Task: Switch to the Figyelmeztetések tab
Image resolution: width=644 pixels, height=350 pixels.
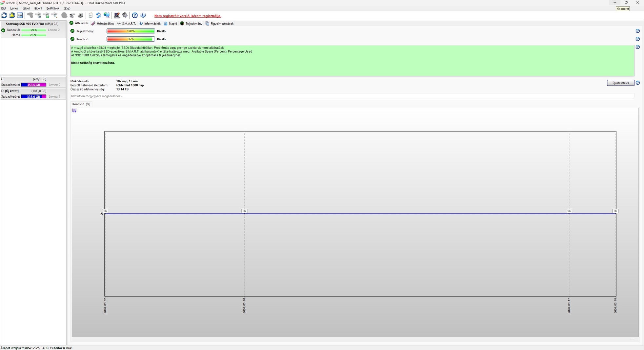Action: (x=219, y=24)
